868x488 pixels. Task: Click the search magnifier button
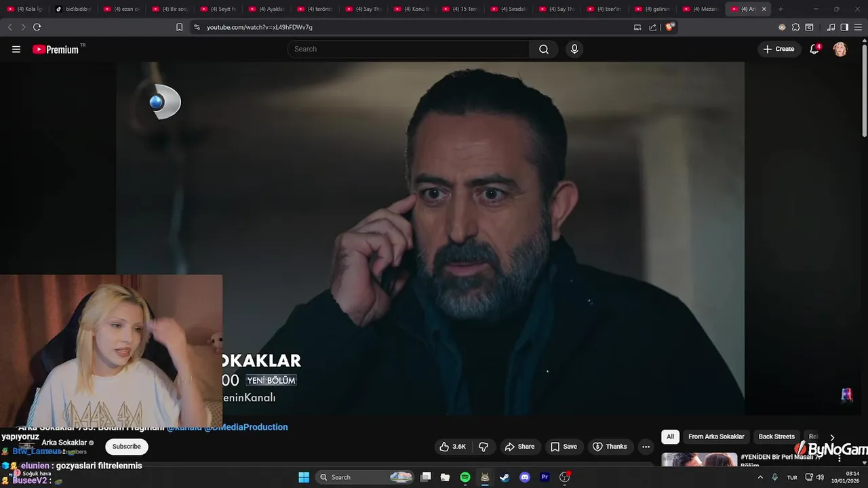pyautogui.click(x=544, y=49)
